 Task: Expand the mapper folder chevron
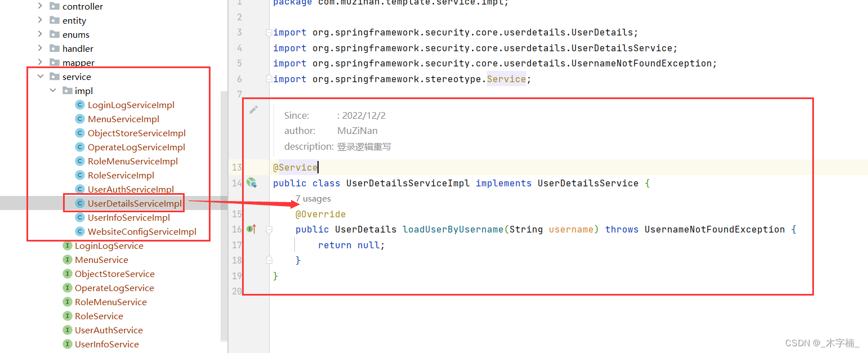(40, 62)
